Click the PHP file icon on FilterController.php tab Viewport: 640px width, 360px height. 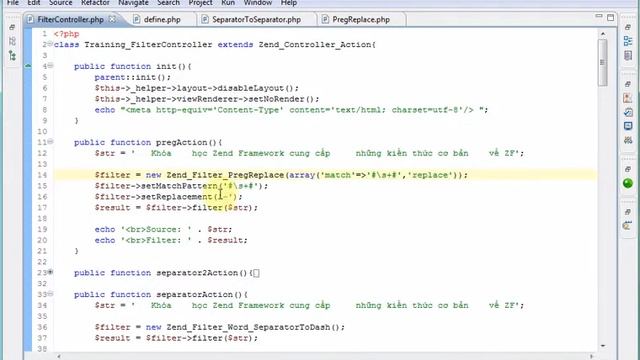pyautogui.click(x=31, y=19)
